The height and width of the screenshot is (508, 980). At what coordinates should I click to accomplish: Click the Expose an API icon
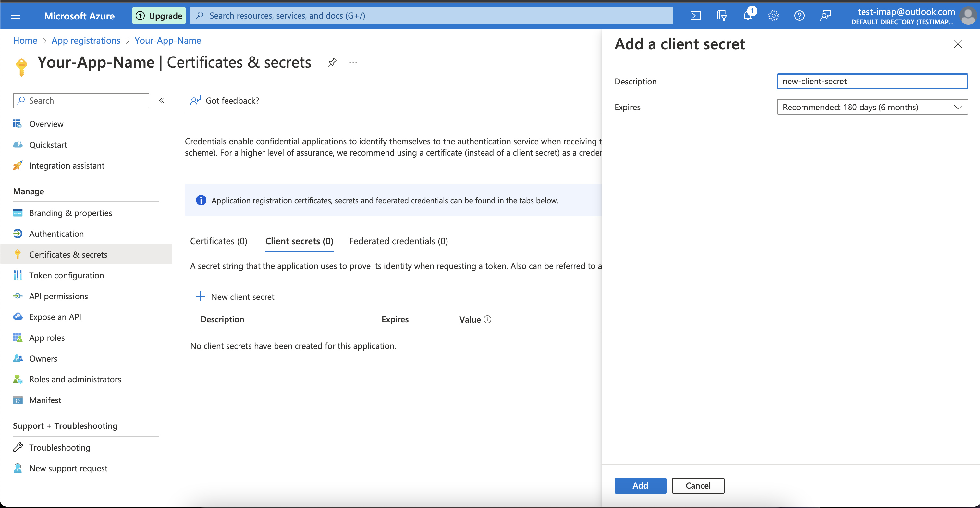[x=18, y=316]
